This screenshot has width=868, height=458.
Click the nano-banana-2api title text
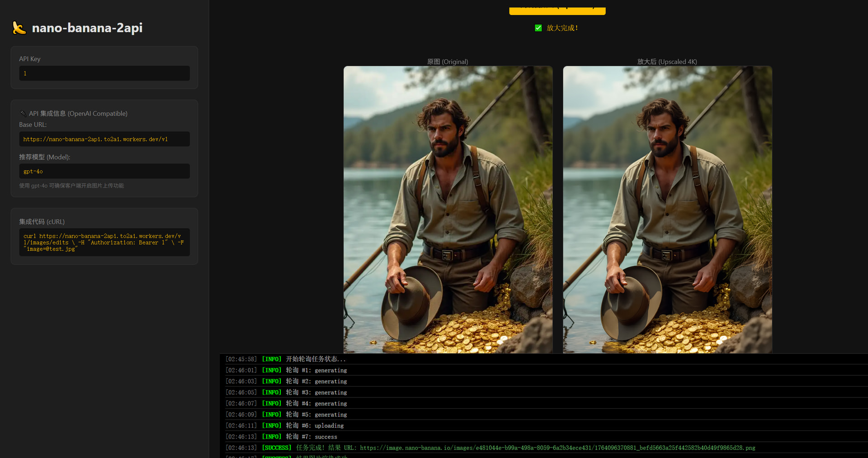click(87, 28)
